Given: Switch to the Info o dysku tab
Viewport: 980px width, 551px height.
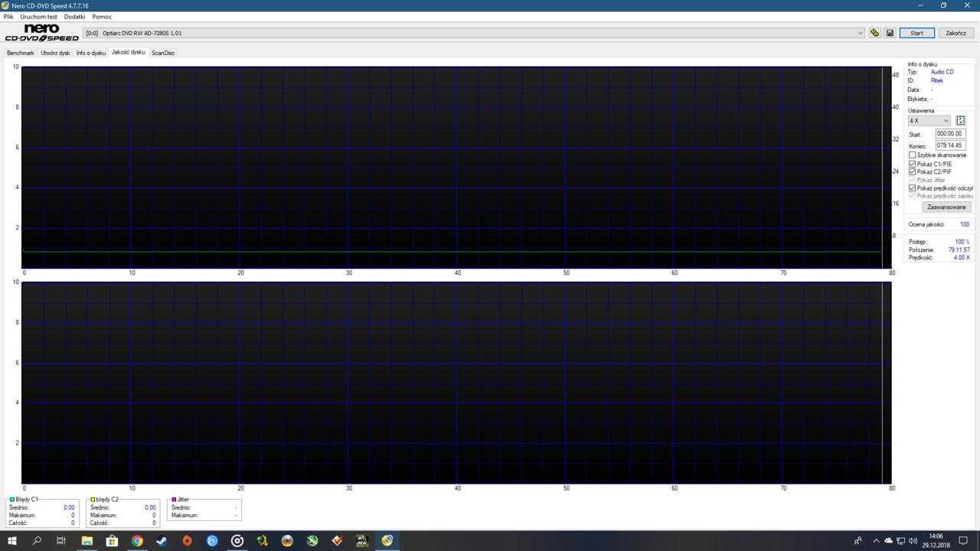Looking at the screenshot, I should point(91,53).
